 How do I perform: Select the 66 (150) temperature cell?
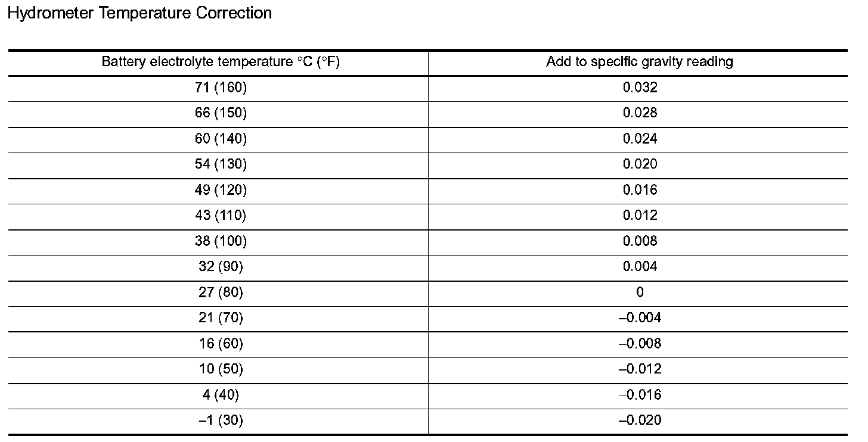tap(221, 113)
